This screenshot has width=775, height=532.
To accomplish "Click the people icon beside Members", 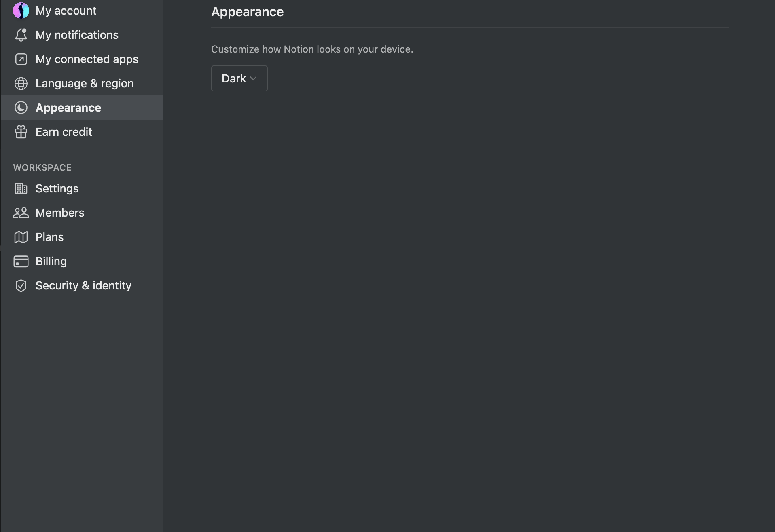I will (21, 213).
